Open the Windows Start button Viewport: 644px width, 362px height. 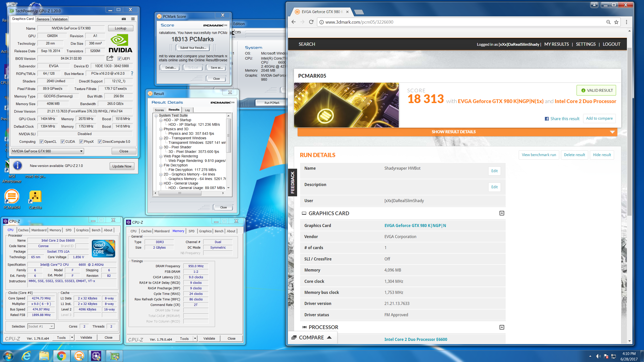click(8, 356)
